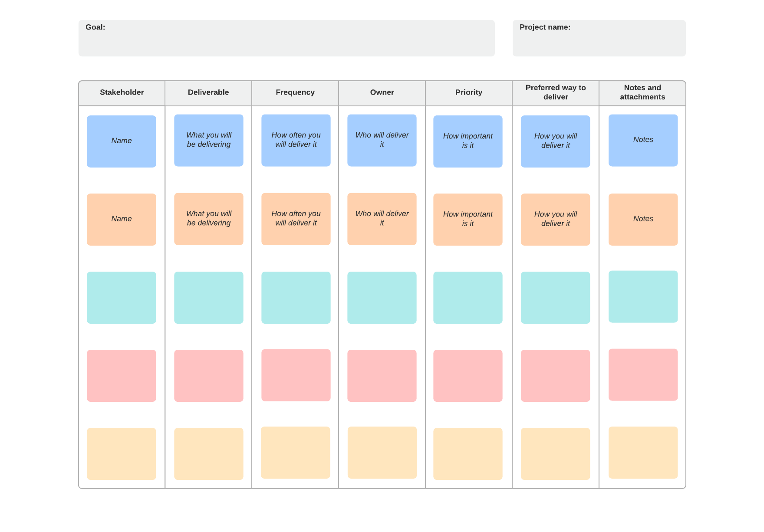The image size is (764, 532).
Task: Select orange 'How important is it' note
Action: [468, 219]
